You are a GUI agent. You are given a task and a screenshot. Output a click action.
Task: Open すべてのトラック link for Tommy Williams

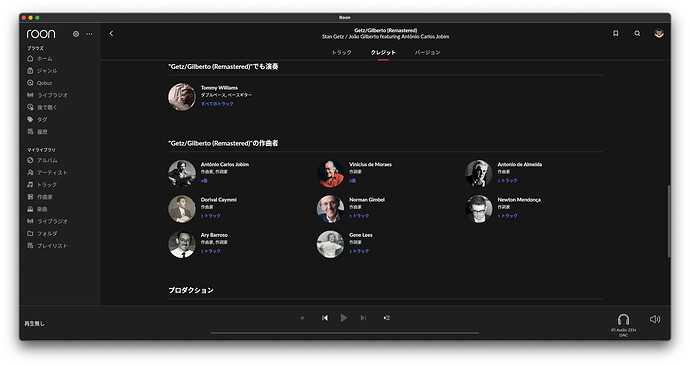217,104
